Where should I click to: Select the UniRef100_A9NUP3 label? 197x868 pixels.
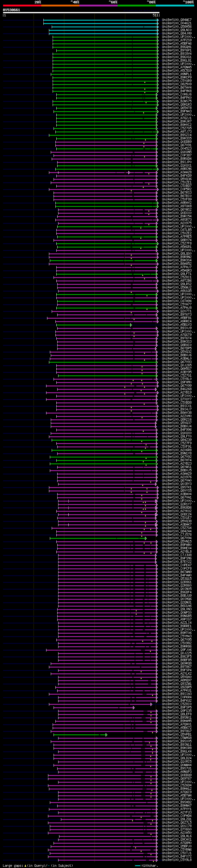(177, 772)
